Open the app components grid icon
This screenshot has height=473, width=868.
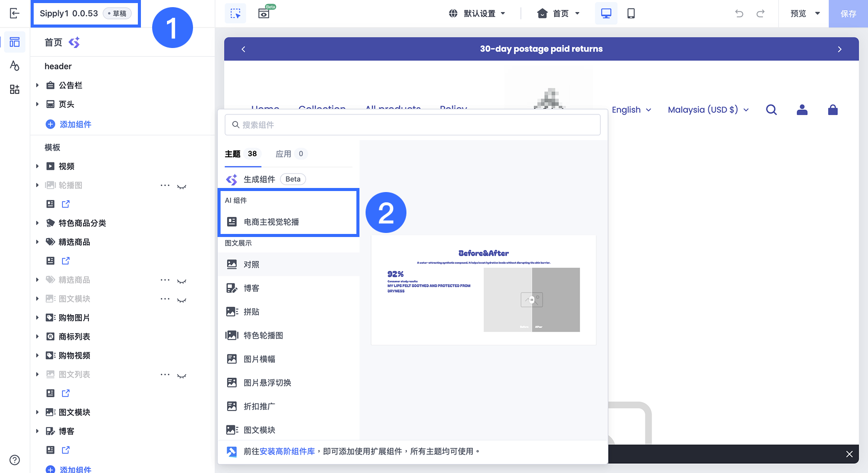point(14,89)
